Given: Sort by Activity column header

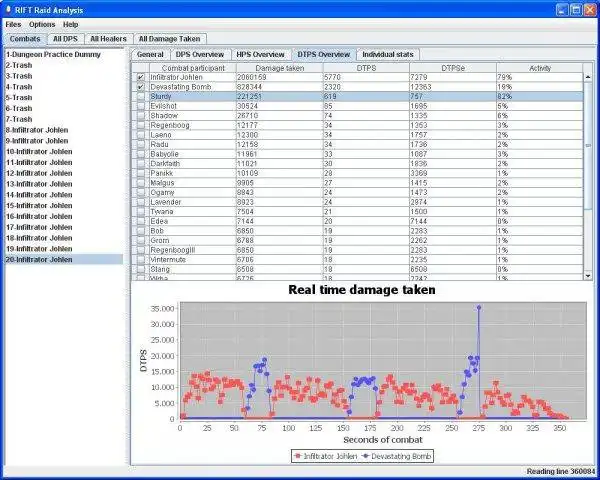Looking at the screenshot, I should point(540,68).
